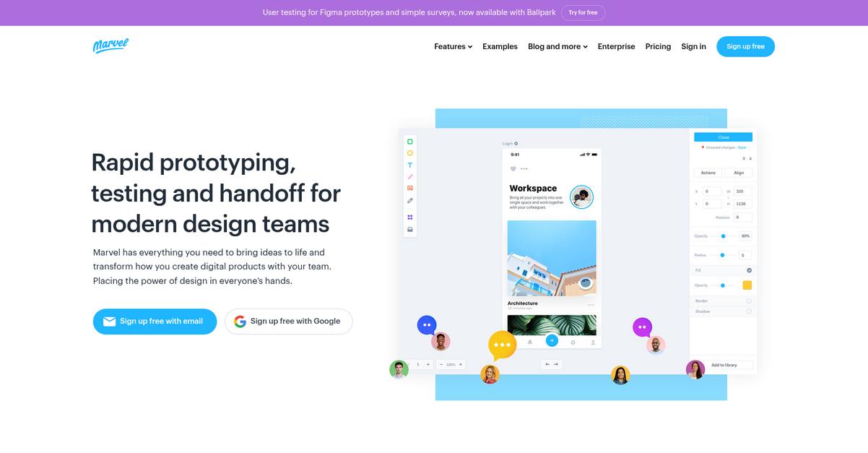The height and width of the screenshot is (453, 868).
Task: Enable the Border option in the properties panel
Action: 749,301
